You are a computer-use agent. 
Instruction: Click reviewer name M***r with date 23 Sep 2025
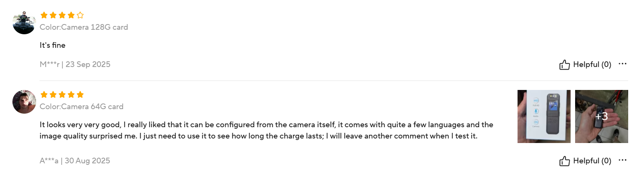pyautogui.click(x=75, y=64)
